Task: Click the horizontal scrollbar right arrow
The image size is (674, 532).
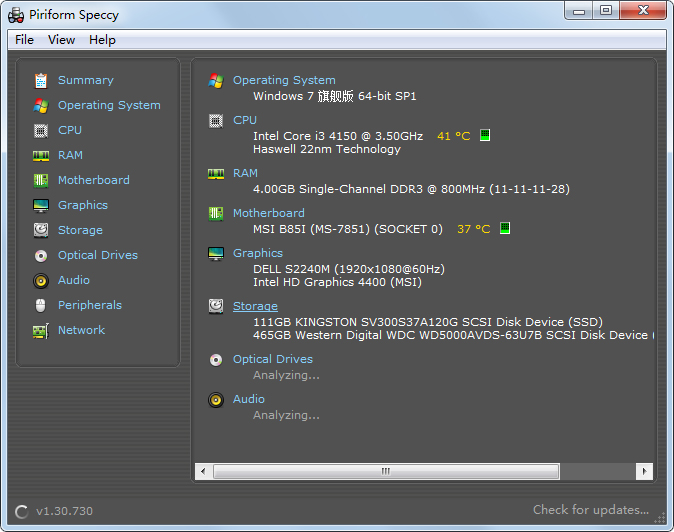Action: coord(645,471)
